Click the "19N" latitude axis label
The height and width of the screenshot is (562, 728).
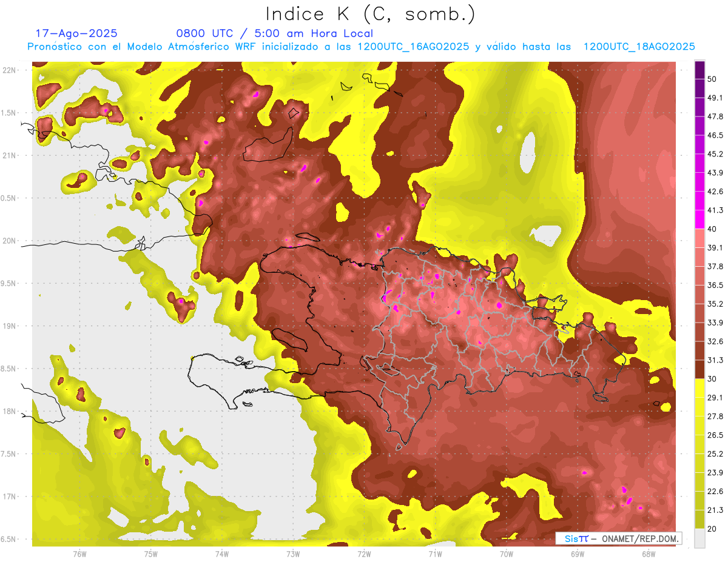(x=10, y=326)
